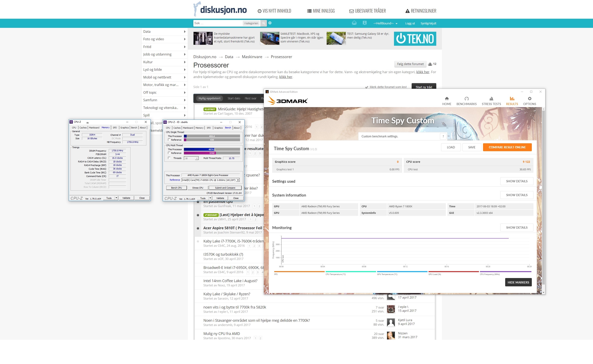Click Validate in CPU-Z Memory window
Screen dimensions: 593x364
[126, 198]
